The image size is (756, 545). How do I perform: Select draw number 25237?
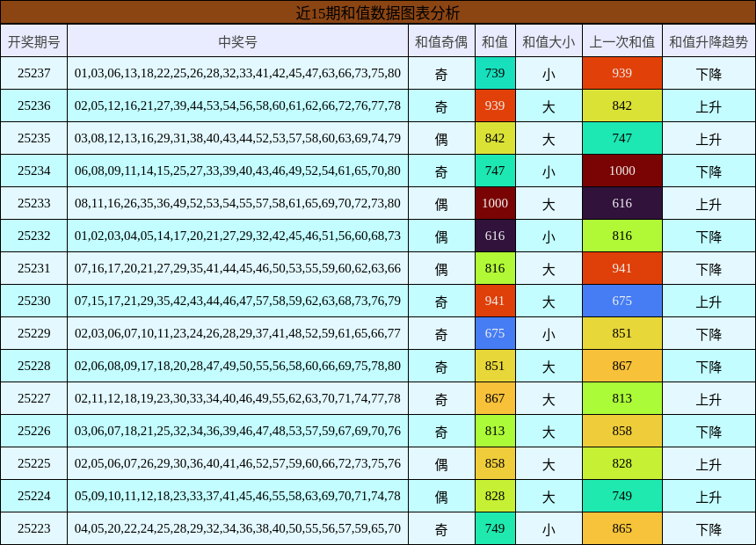point(33,73)
